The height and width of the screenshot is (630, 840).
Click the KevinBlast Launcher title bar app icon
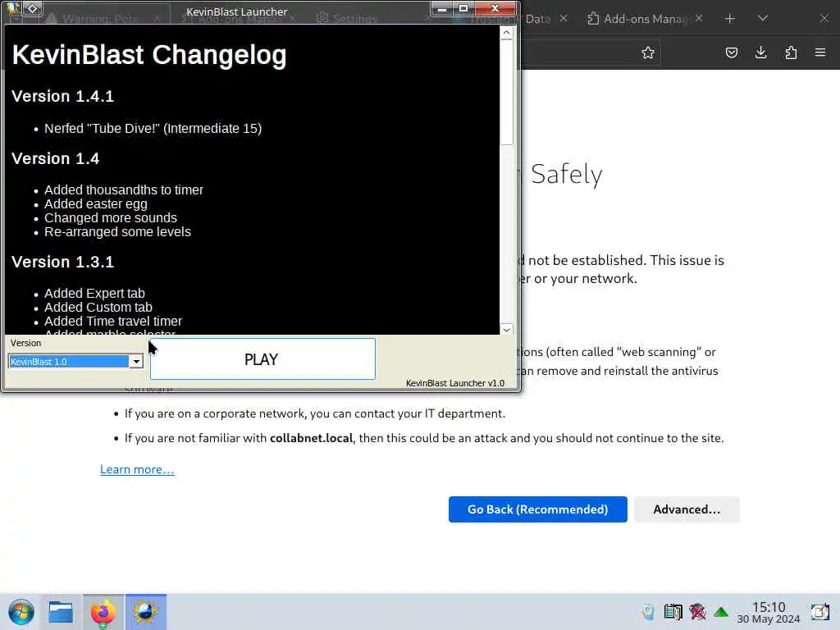[13, 8]
